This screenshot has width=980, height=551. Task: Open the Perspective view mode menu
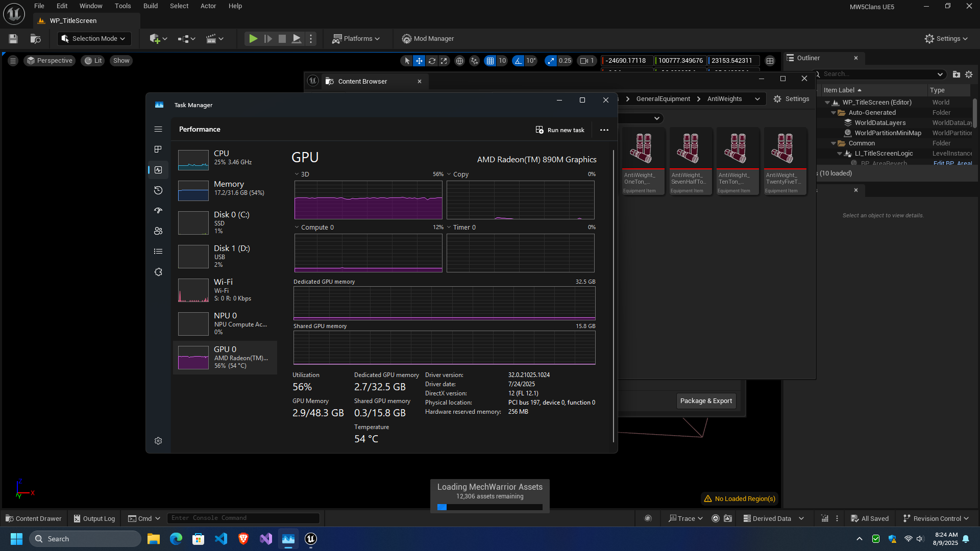click(50, 61)
